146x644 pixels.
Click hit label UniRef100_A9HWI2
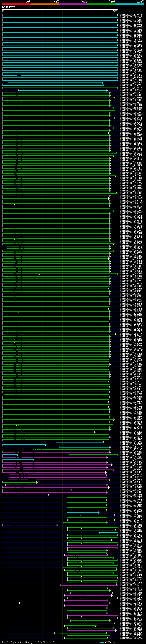(131, 545)
